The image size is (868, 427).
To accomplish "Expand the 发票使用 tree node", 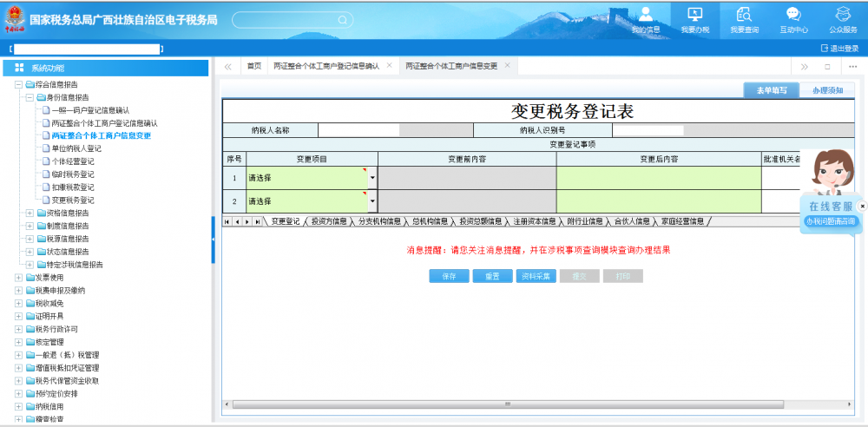I will click(x=18, y=277).
